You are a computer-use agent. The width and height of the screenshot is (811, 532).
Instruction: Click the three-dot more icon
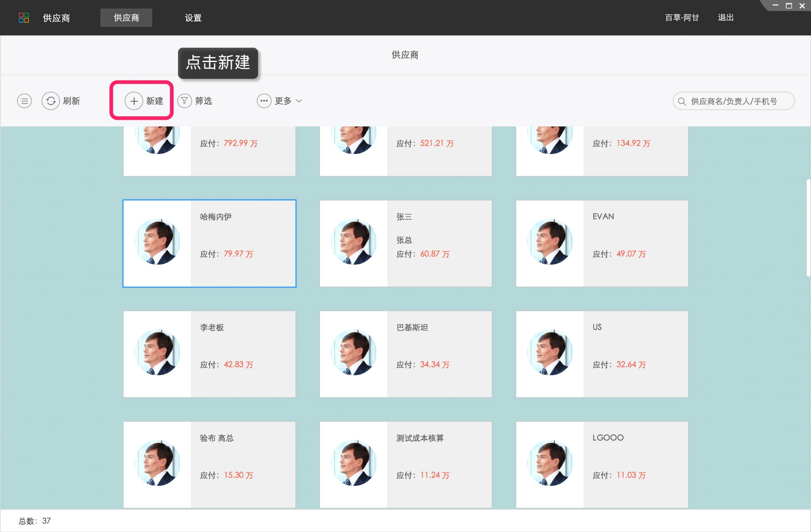pyautogui.click(x=264, y=101)
